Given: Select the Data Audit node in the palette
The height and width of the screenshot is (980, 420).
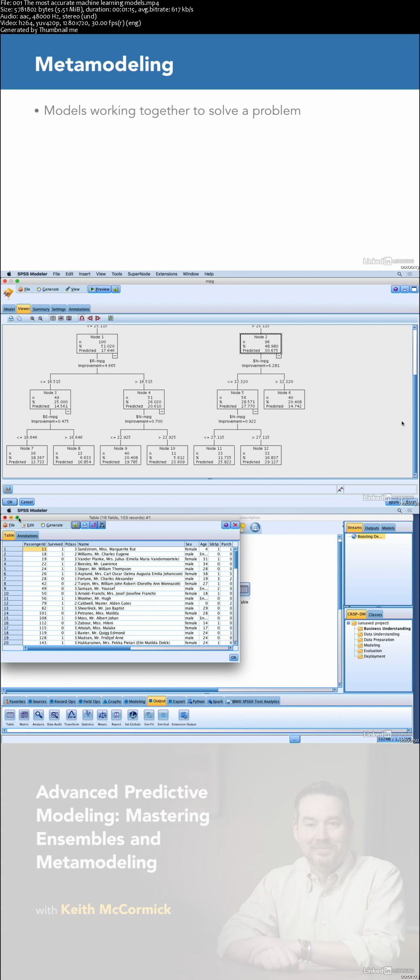Looking at the screenshot, I should point(54,718).
